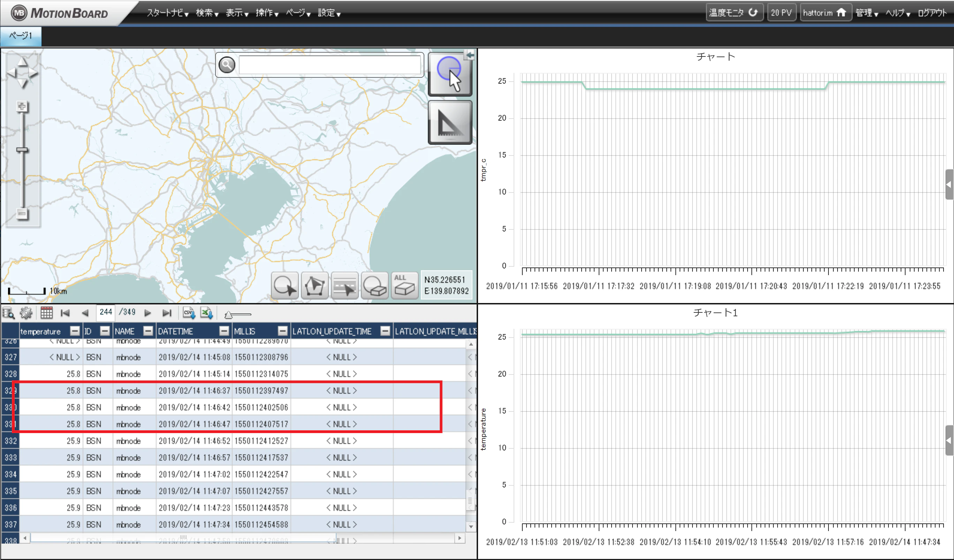Click the hattori.m home button
This screenshot has width=954, height=560.
pyautogui.click(x=826, y=13)
